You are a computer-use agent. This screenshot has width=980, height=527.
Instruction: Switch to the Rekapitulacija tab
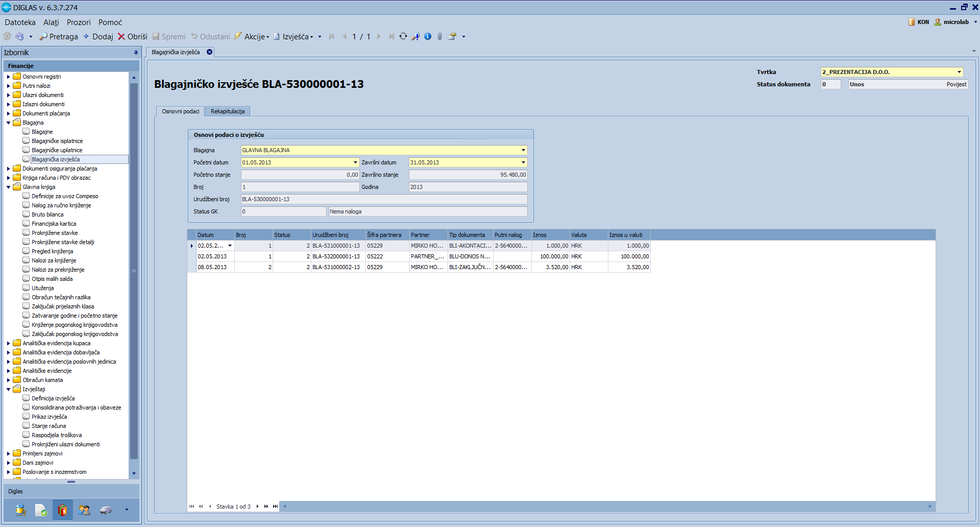227,111
